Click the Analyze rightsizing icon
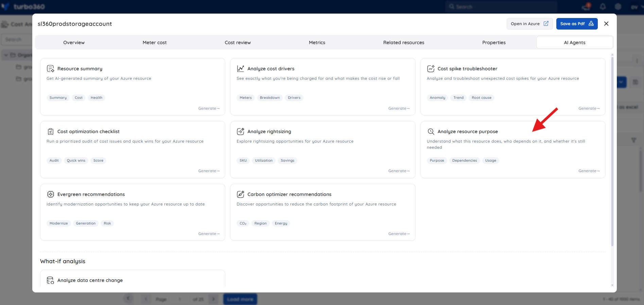The height and width of the screenshot is (305, 644). click(x=241, y=131)
